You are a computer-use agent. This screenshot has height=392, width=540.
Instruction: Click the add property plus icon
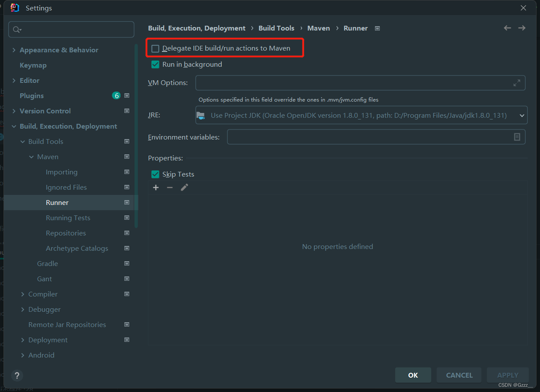[x=156, y=187]
